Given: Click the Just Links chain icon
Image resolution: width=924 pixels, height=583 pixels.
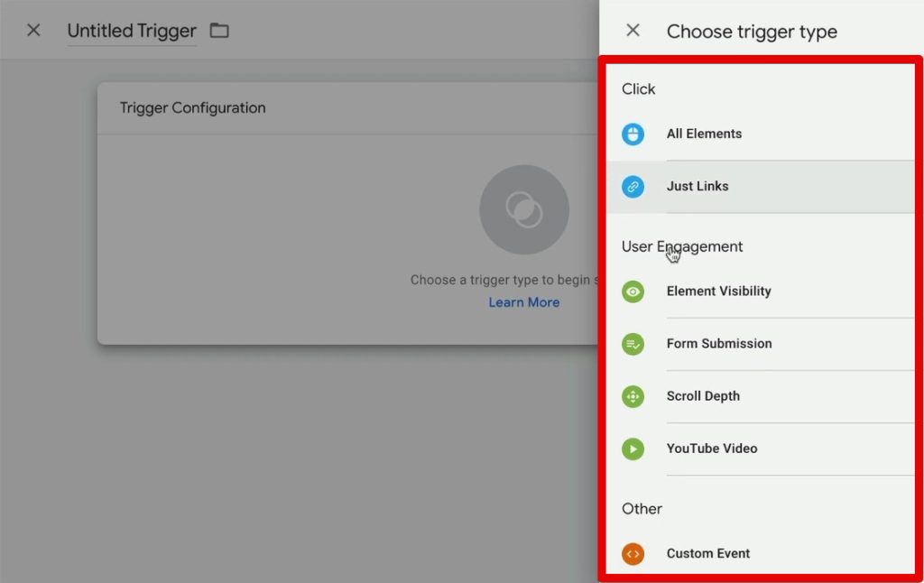Looking at the screenshot, I should [x=633, y=186].
